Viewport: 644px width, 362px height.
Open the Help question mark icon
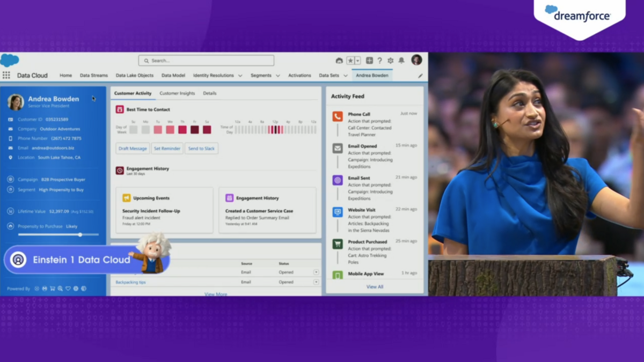click(379, 61)
